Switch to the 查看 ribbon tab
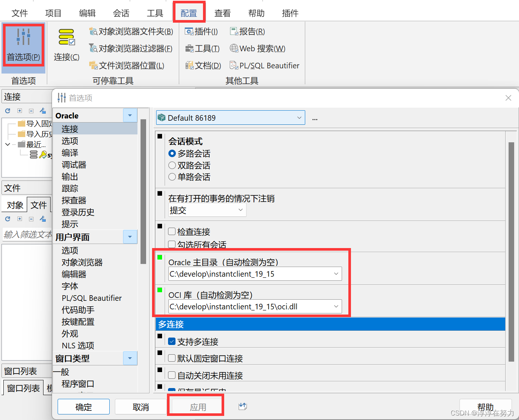This screenshot has width=519, height=420. tap(222, 13)
